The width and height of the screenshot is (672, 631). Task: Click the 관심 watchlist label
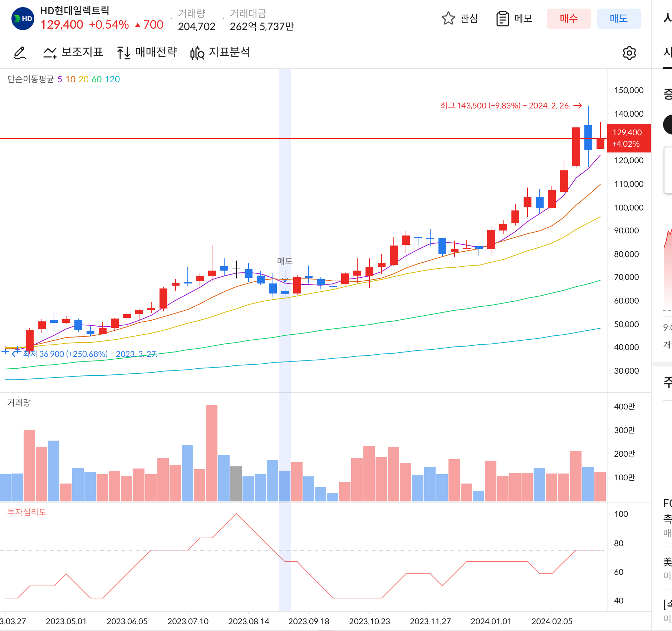coord(469,18)
